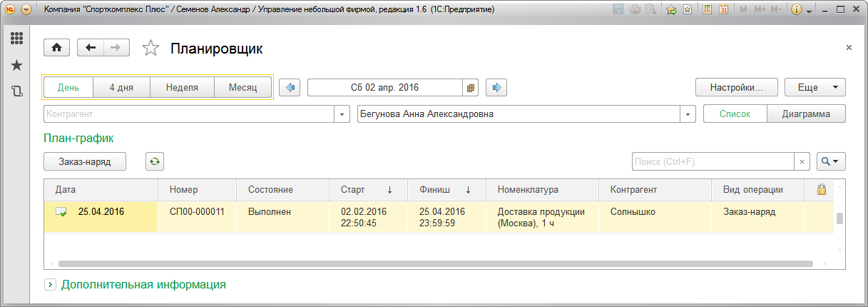Switch to 4 дня view
868x307 pixels.
[121, 88]
